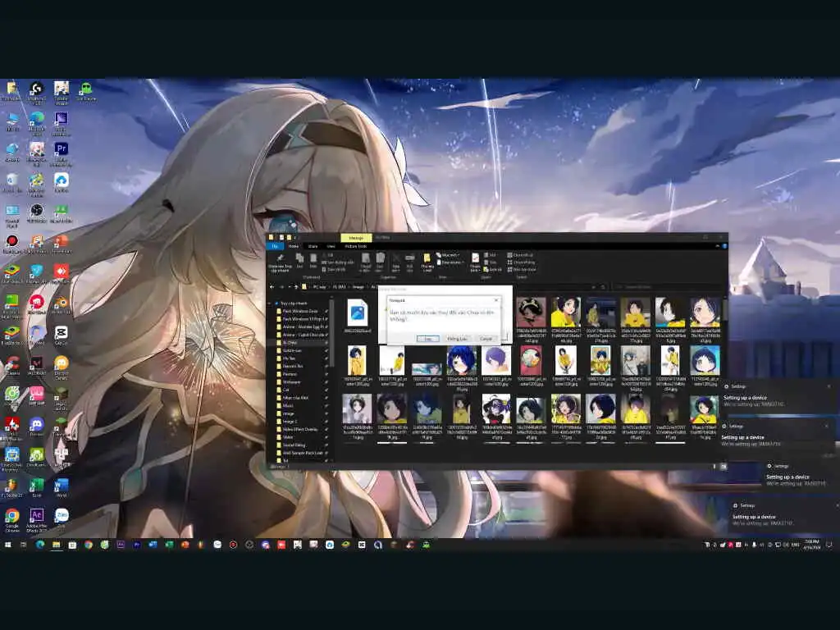The width and height of the screenshot is (840, 630).
Task: Open the Easy access dropdown
Action: [450, 262]
